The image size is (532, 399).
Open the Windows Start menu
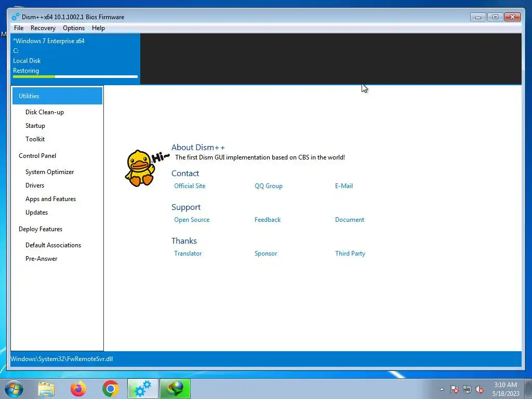[x=14, y=389]
